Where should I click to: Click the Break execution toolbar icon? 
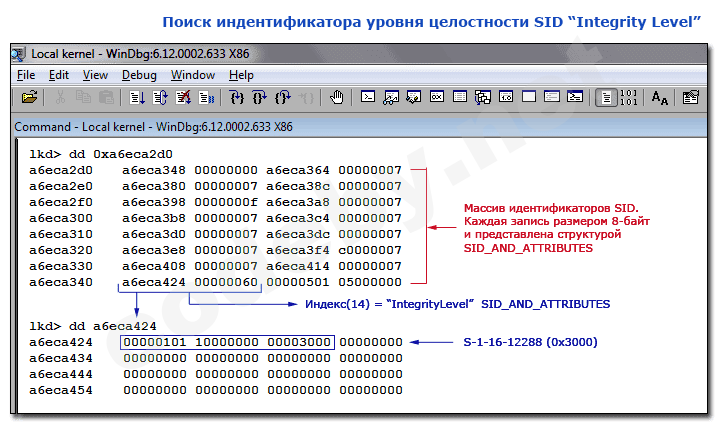pyautogui.click(x=206, y=98)
